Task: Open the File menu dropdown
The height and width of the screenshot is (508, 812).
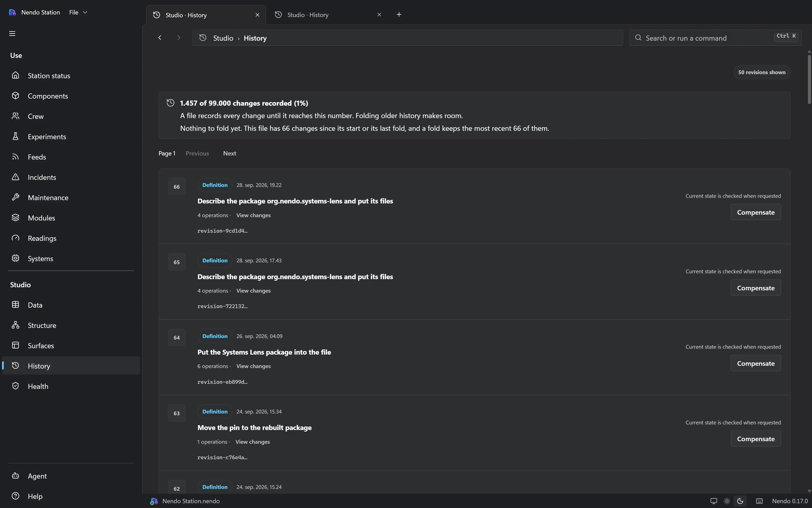Action: pyautogui.click(x=78, y=12)
